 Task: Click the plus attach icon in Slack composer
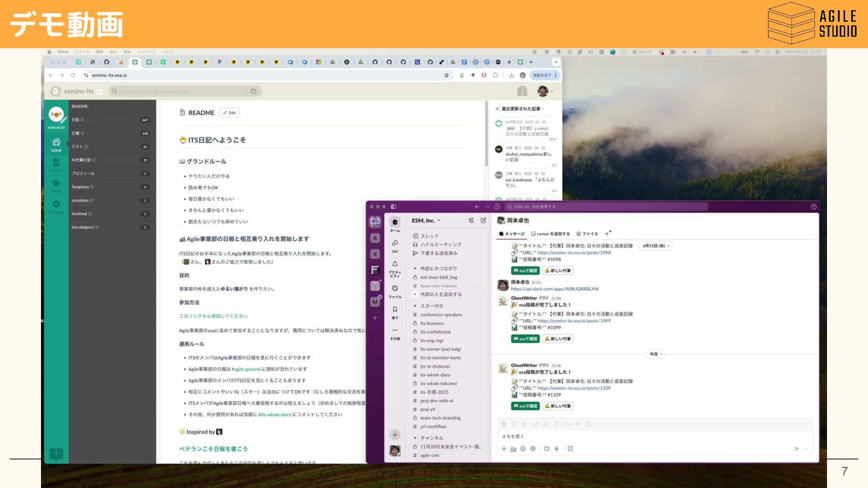pos(504,449)
